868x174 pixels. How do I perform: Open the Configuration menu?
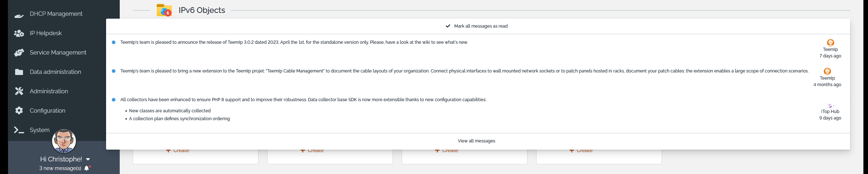[x=47, y=110]
